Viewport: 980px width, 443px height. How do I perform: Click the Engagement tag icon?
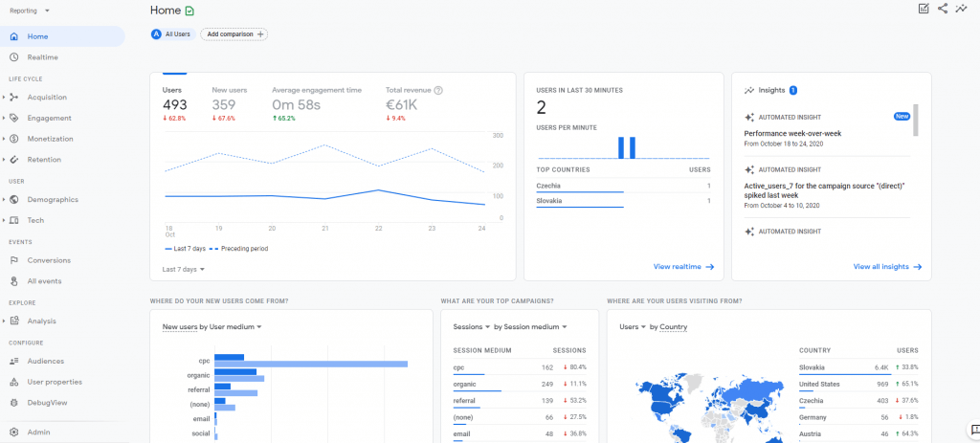(x=13, y=118)
